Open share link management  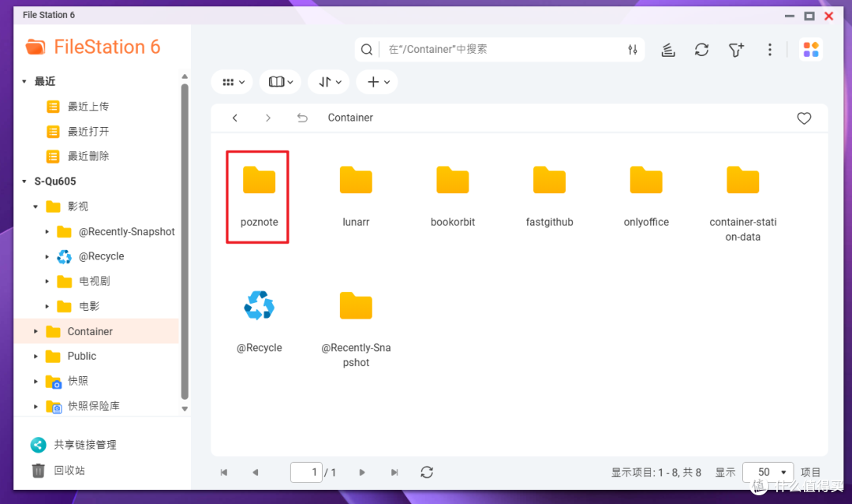pyautogui.click(x=73, y=445)
